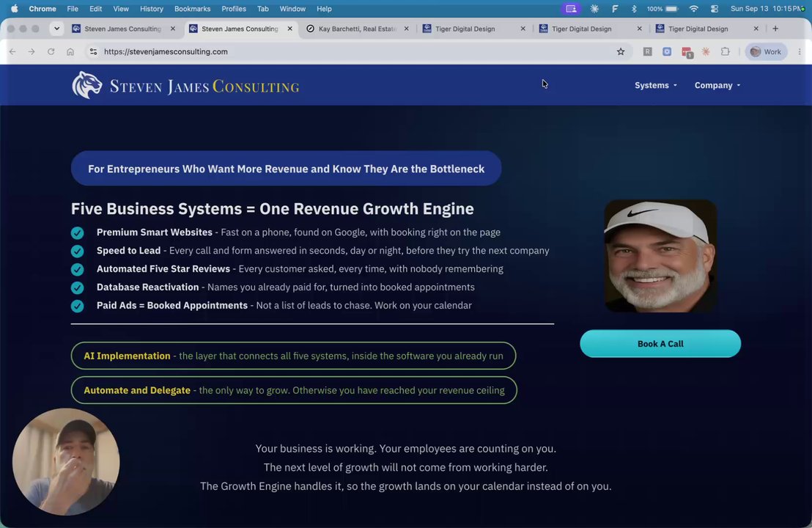
Task: Open the Profiles menu
Action: 234,9
